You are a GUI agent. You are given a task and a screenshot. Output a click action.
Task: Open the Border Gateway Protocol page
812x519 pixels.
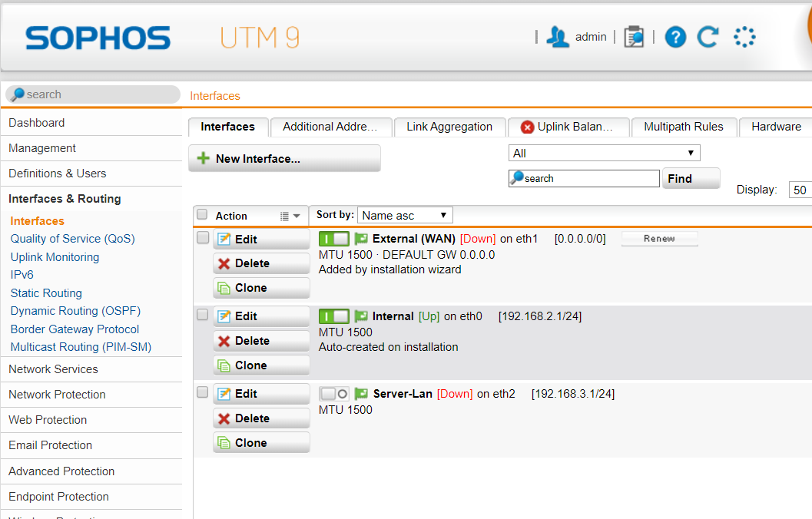pos(75,329)
